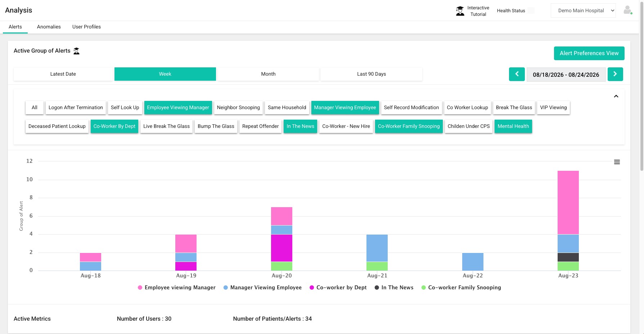Toggle In The News legend entry
644x334 pixels.
pyautogui.click(x=394, y=288)
